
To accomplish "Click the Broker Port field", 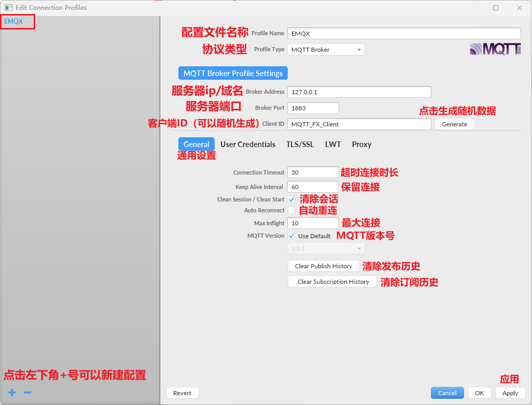I will [313, 108].
